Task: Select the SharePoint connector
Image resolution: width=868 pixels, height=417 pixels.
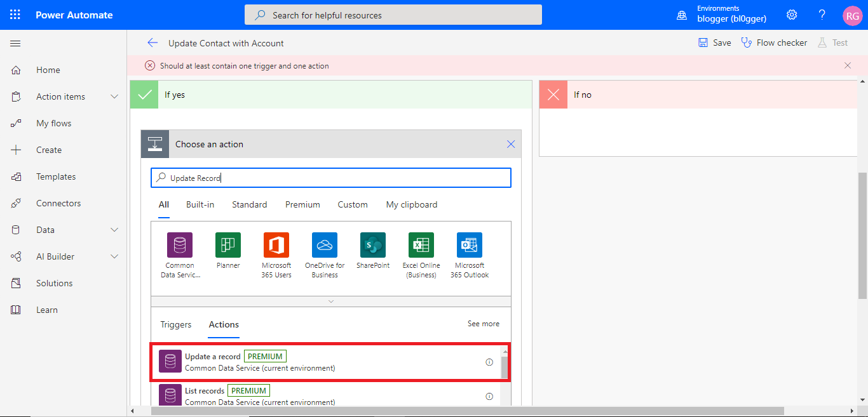Action: coord(373,251)
